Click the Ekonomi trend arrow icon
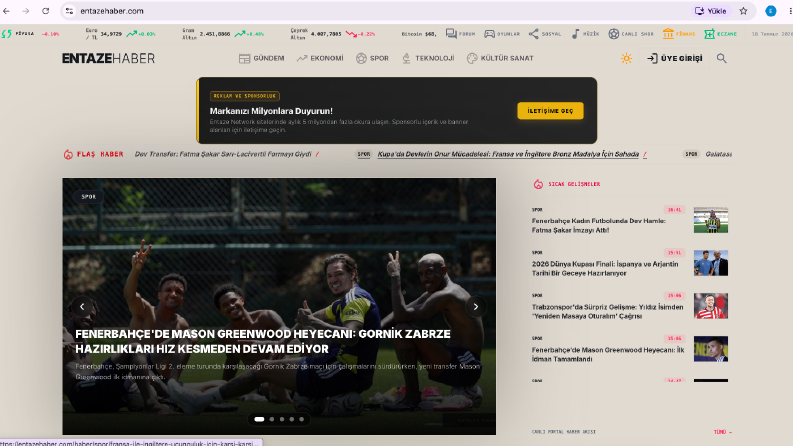This screenshot has width=793, height=446. [302, 59]
